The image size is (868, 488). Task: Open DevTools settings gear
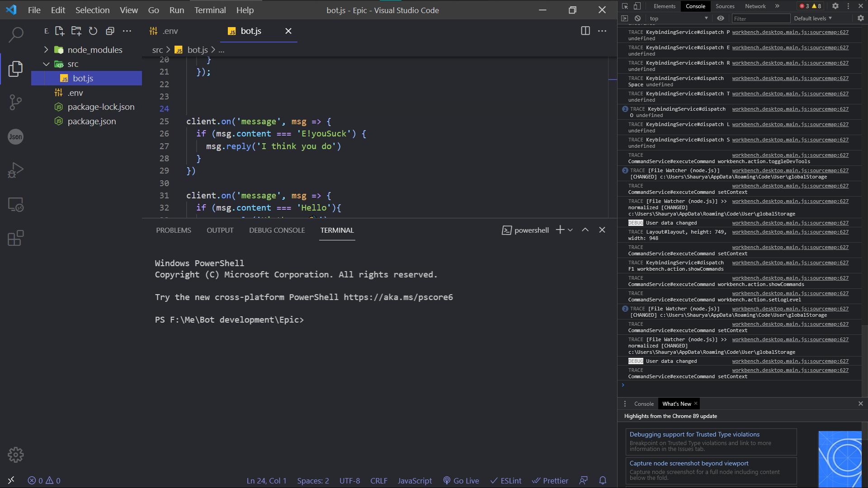[x=835, y=6]
